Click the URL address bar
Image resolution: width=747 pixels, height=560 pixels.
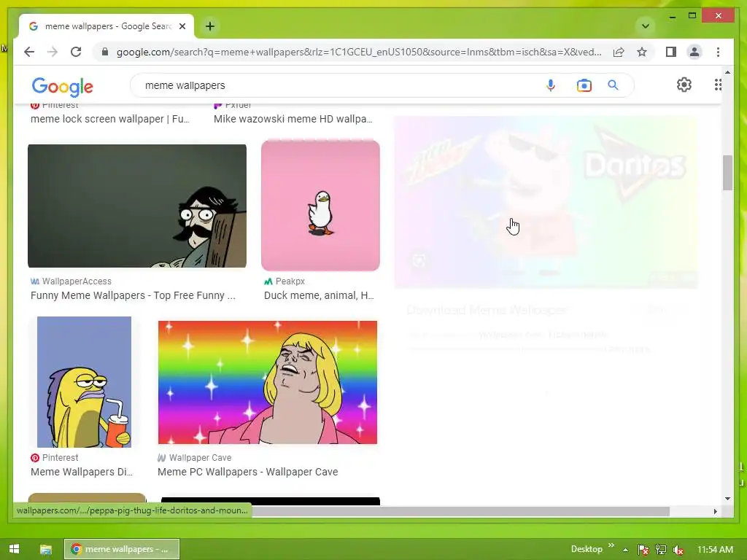358,52
